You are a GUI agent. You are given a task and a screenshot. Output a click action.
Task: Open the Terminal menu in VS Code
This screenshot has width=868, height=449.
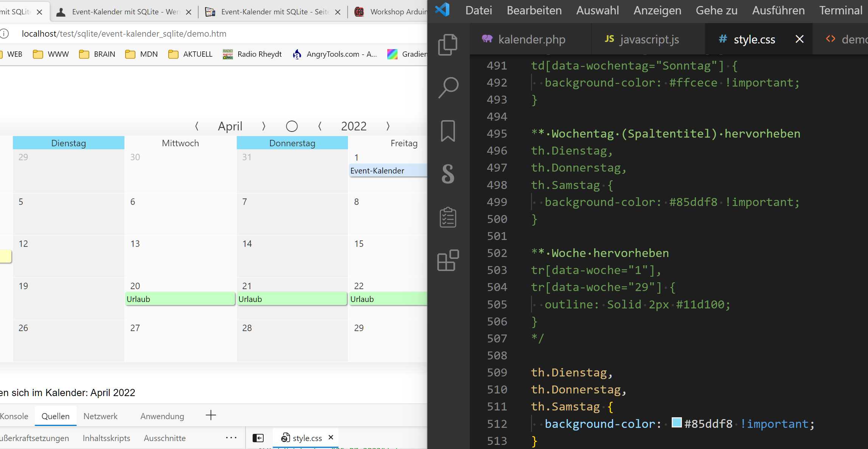(840, 11)
